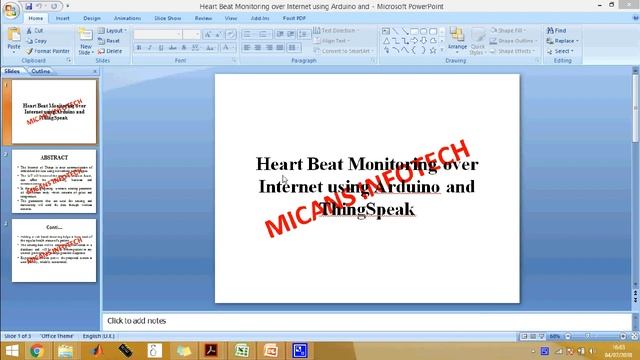Expand the shapes gallery More arrow
The height and width of the screenshot is (360, 640).
(x=442, y=50)
